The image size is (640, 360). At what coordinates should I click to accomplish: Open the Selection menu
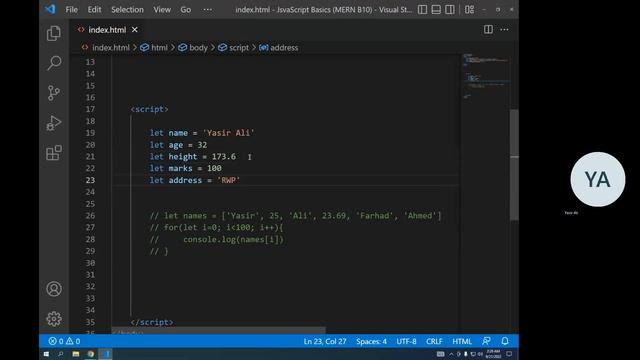click(x=127, y=9)
